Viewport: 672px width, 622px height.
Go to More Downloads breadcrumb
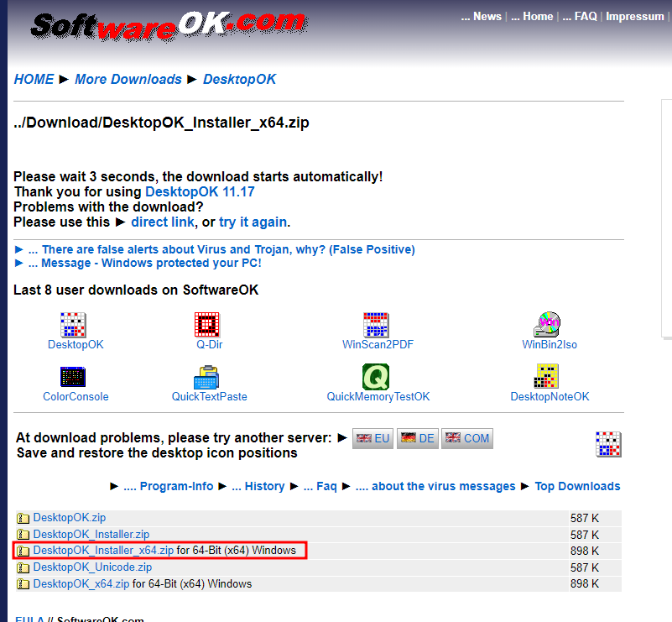click(x=128, y=79)
